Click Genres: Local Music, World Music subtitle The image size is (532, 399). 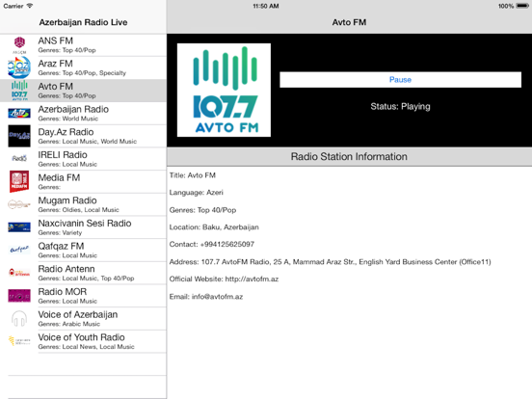(x=87, y=142)
